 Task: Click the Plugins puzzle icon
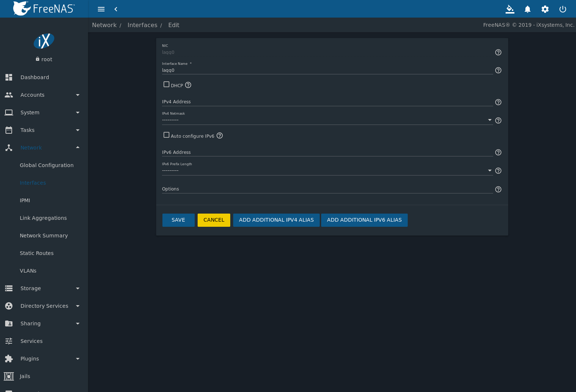point(9,359)
